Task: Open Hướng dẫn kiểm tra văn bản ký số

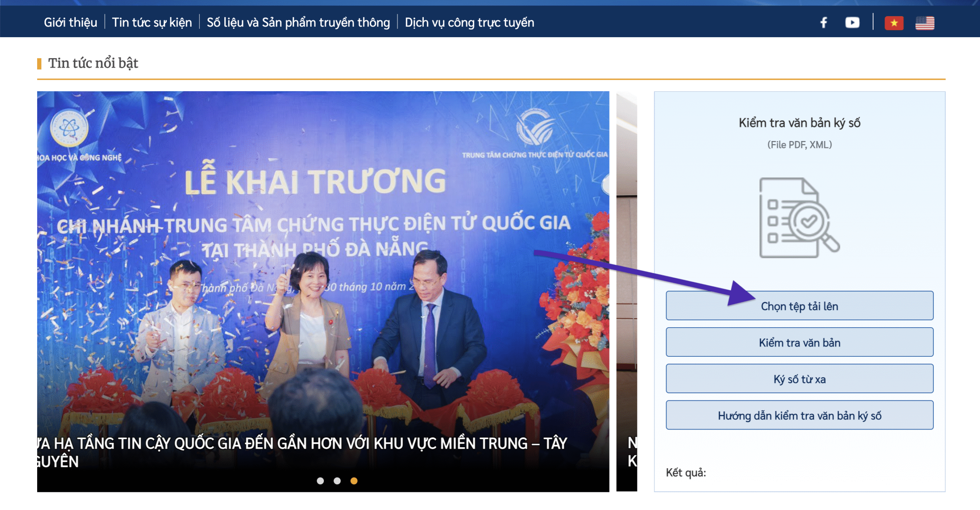Action: (x=799, y=415)
